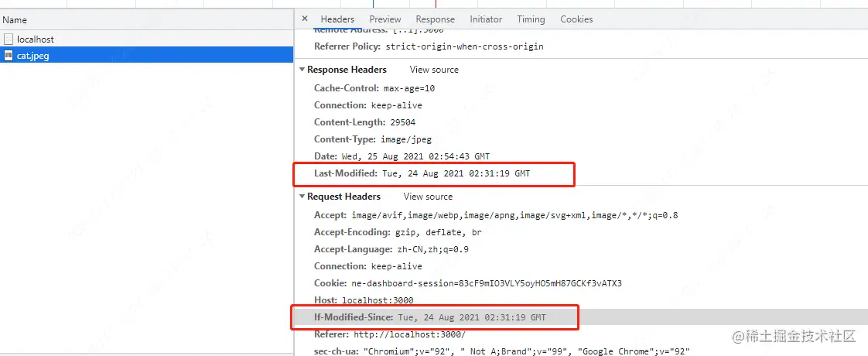Click the Cookie ne-dashboard-session header
The image size is (868, 356).
tap(468, 283)
